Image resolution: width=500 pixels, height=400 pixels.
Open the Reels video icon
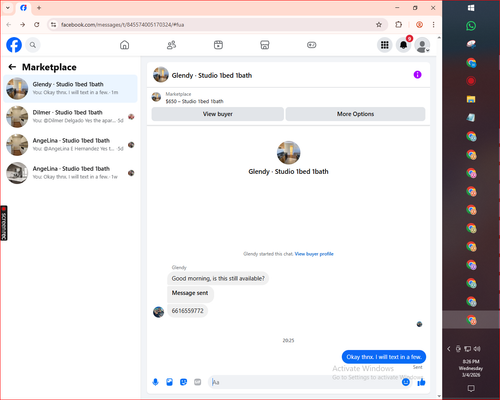point(218,45)
